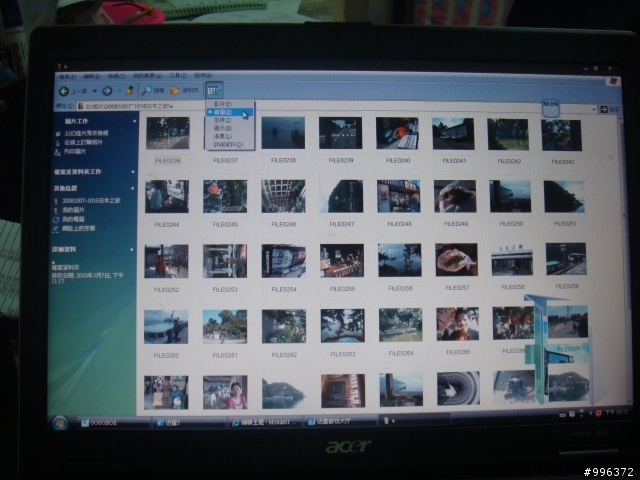
Task: Click the 列印圖片 print pictures link
Action: click(x=71, y=152)
